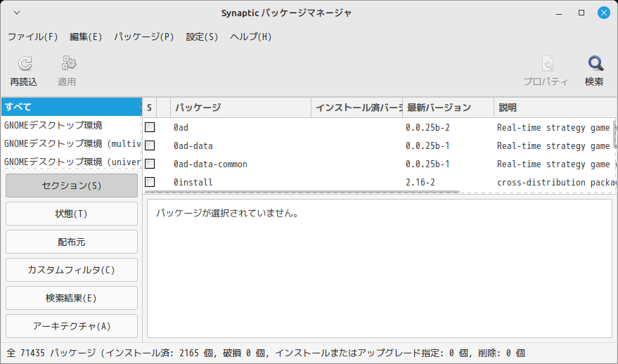Image resolution: width=618 pixels, height=364 pixels.
Task: Select the 0ad-data-common package name
Action: pos(210,164)
